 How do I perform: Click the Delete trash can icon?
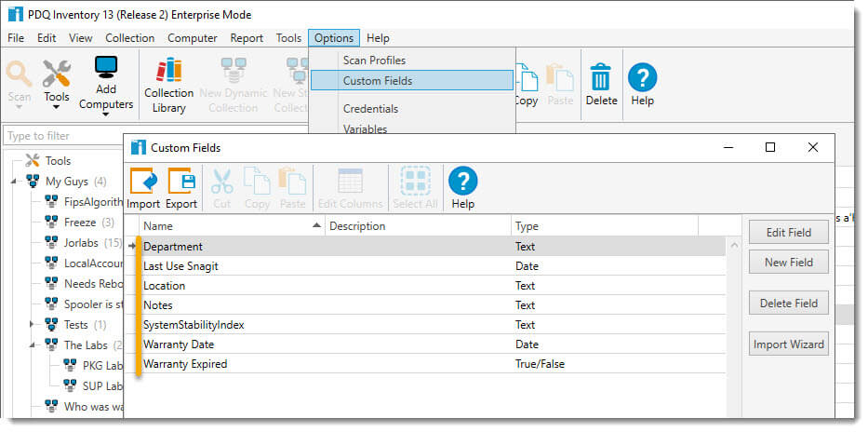[601, 76]
